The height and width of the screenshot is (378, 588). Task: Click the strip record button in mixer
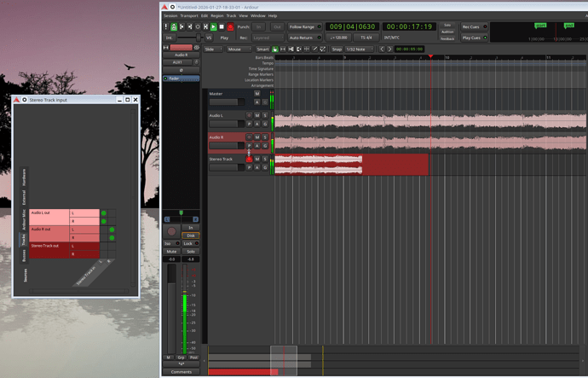(x=171, y=231)
